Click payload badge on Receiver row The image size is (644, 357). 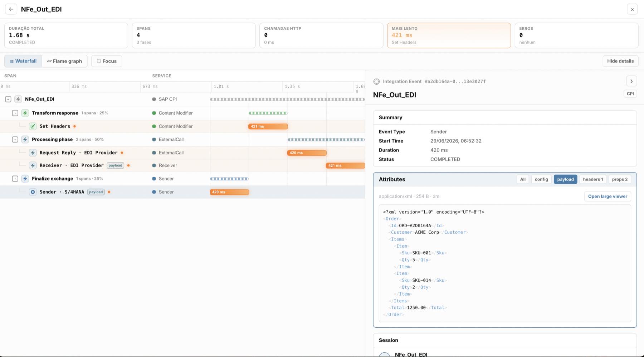click(x=115, y=165)
